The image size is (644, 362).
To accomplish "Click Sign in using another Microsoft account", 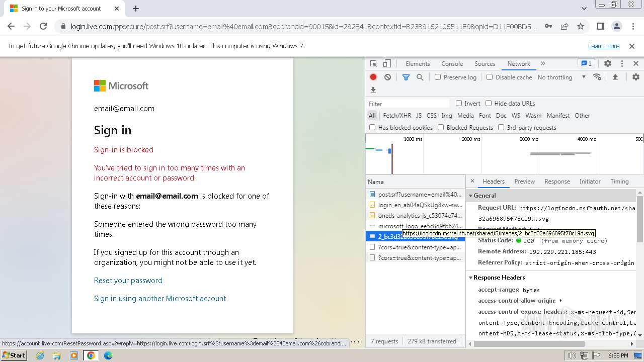I will point(160,299).
